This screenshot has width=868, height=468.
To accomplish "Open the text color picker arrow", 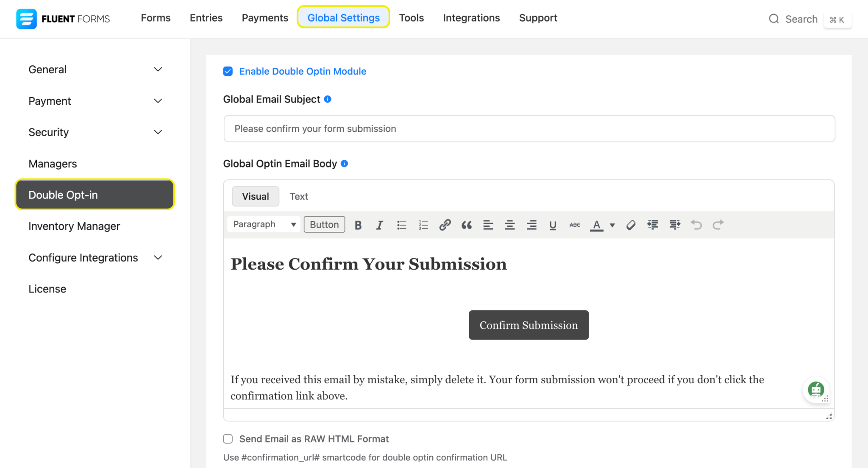I will point(612,225).
